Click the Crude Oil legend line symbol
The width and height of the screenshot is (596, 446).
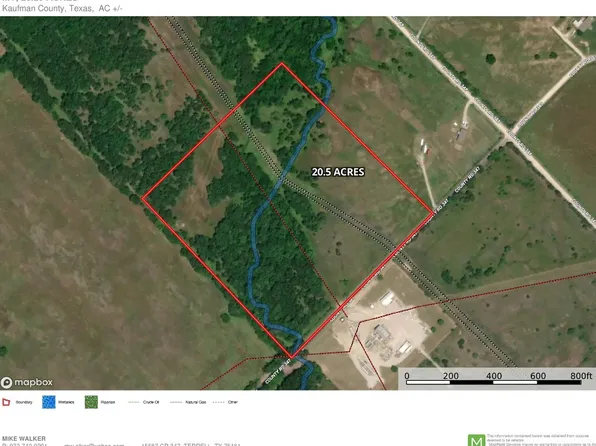tap(134, 402)
